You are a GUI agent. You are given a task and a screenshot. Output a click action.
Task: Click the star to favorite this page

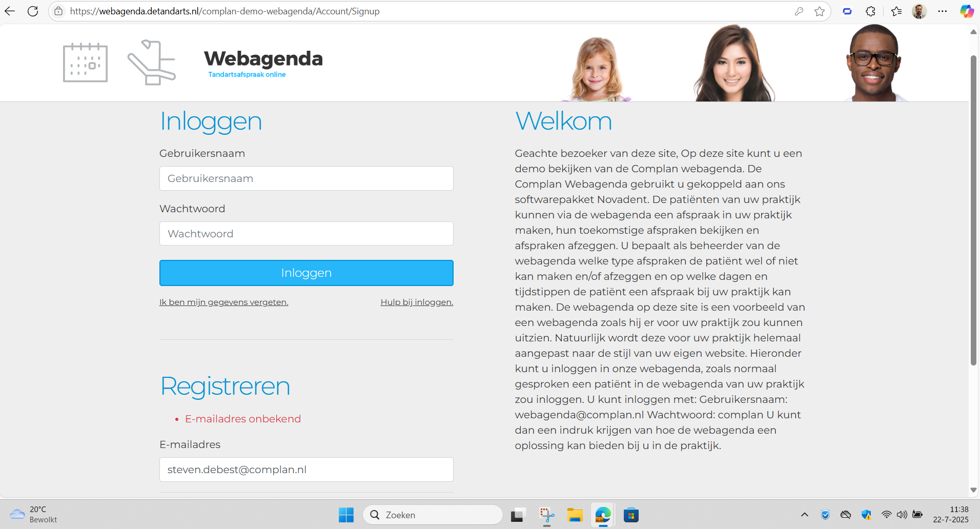(x=820, y=11)
